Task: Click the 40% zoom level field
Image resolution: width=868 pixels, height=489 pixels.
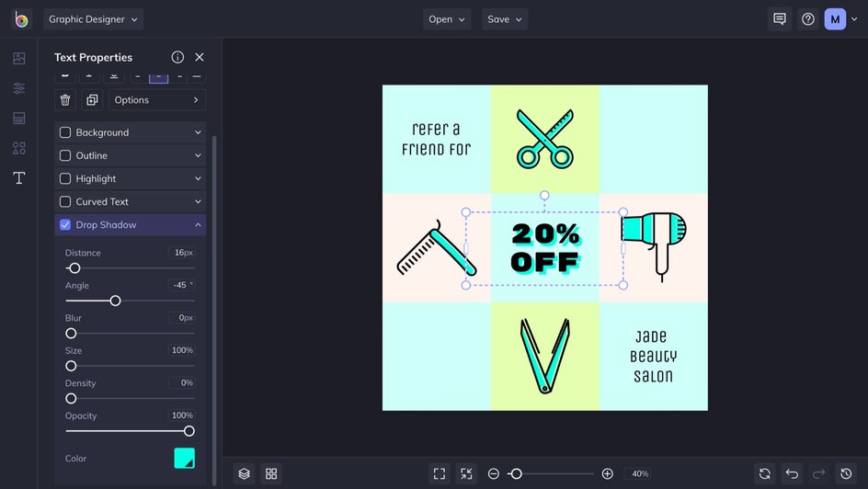Action: [x=640, y=473]
